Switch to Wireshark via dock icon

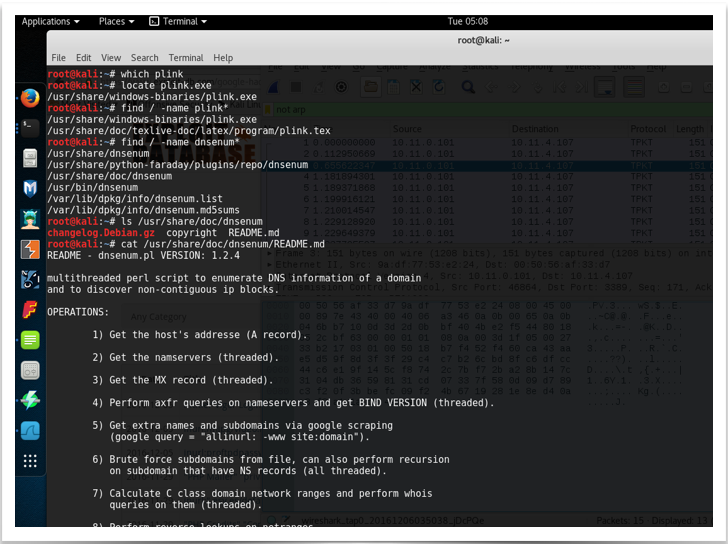click(30, 430)
